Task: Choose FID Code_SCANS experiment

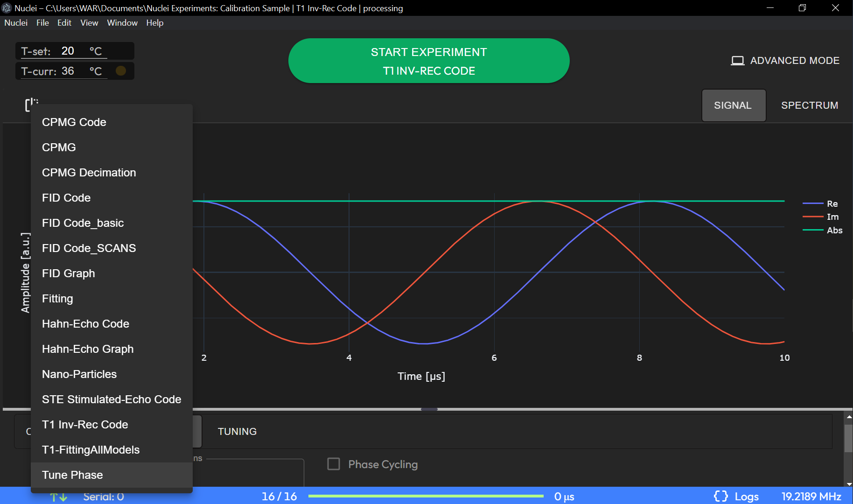Action: tap(112, 248)
